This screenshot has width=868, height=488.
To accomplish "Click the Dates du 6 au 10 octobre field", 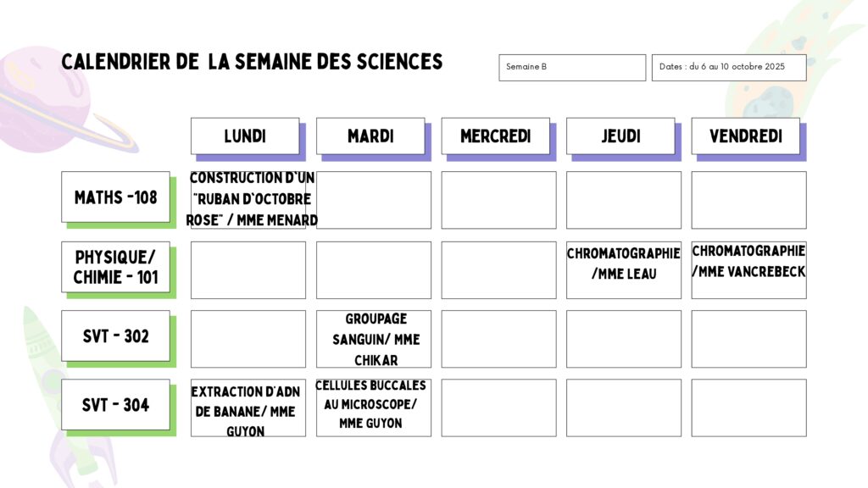I will point(729,68).
